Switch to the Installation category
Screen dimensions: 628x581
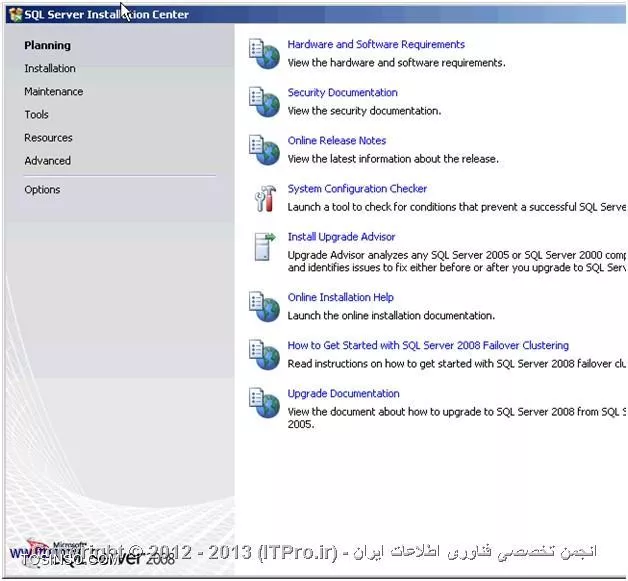(50, 68)
